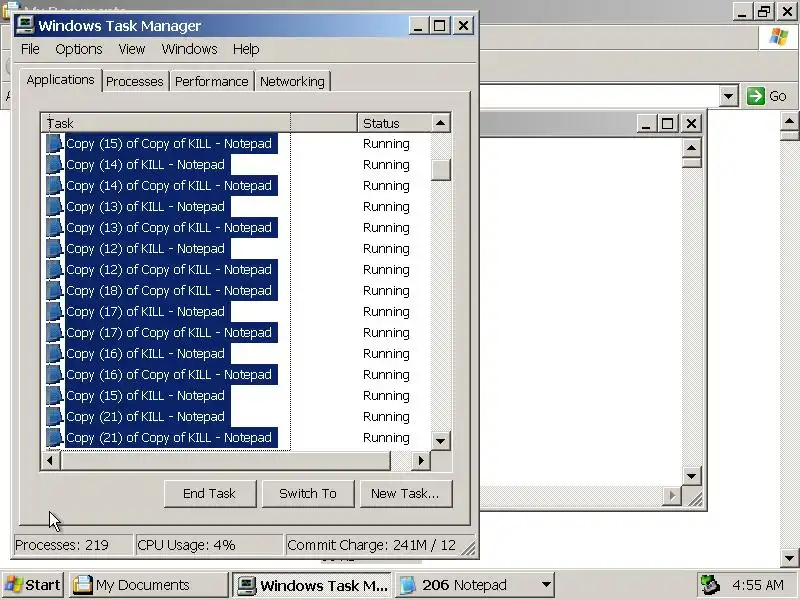Click Notepad horizontal scroll right arrow
800x600 pixels.
(672, 496)
